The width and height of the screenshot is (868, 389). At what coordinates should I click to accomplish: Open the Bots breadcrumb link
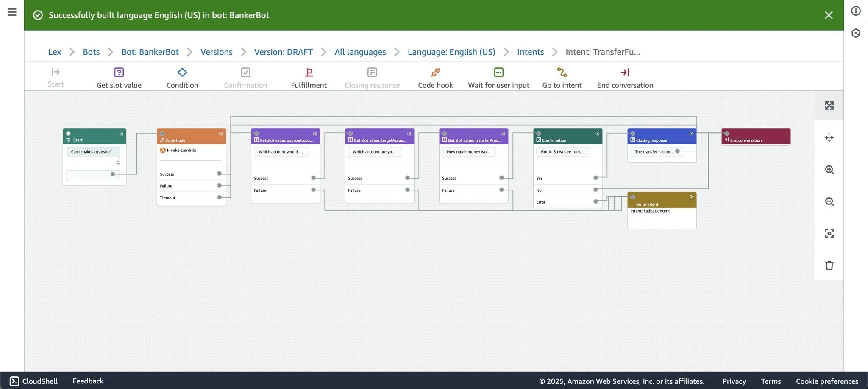pyautogui.click(x=91, y=52)
